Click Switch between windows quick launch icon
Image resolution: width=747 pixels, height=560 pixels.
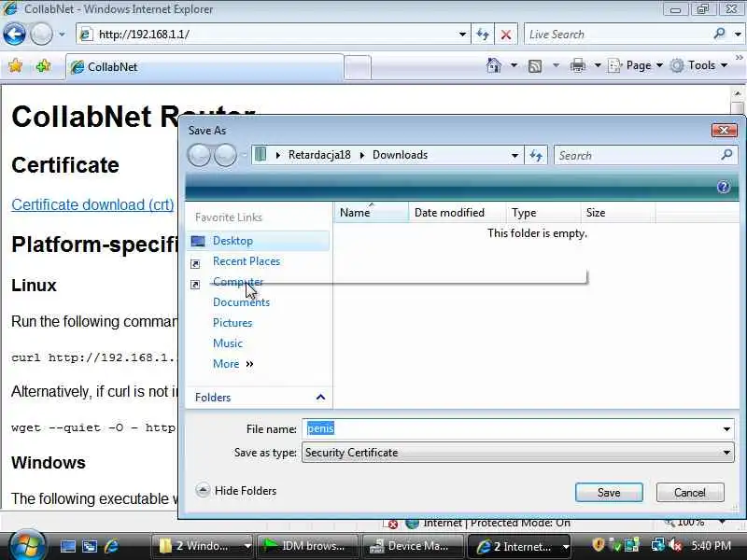click(x=90, y=546)
